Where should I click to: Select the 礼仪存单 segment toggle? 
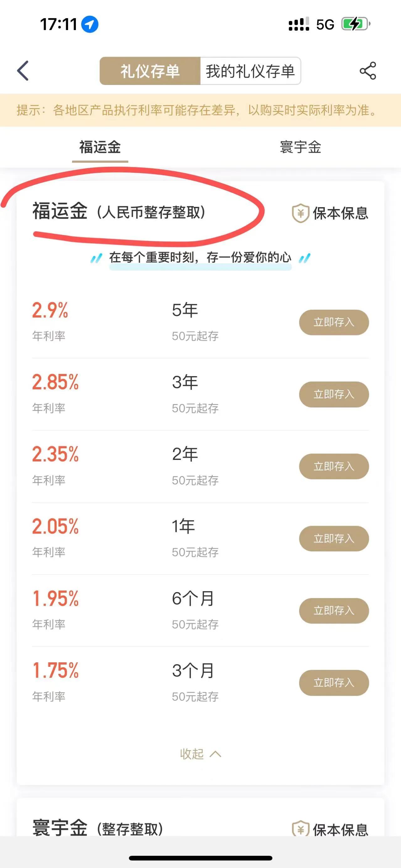point(150,71)
